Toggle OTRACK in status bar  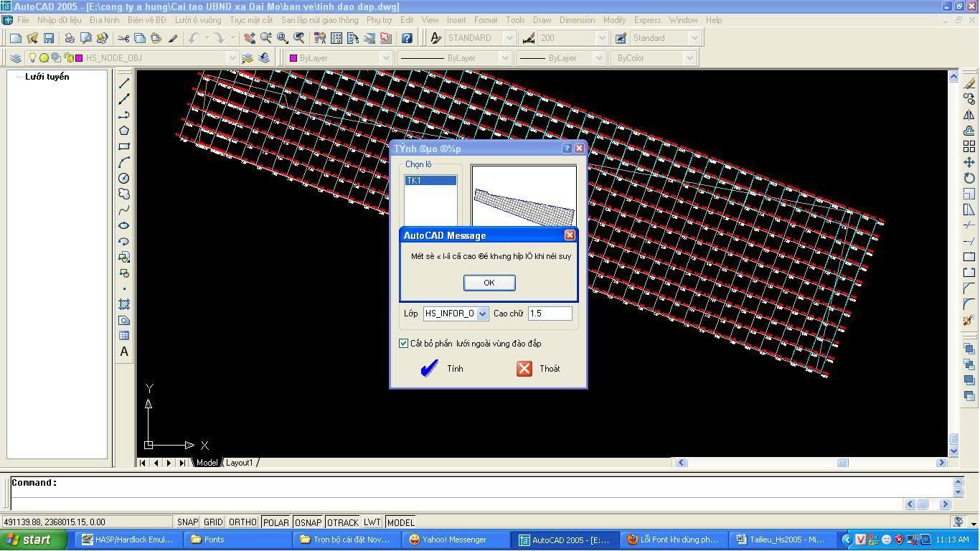342,522
